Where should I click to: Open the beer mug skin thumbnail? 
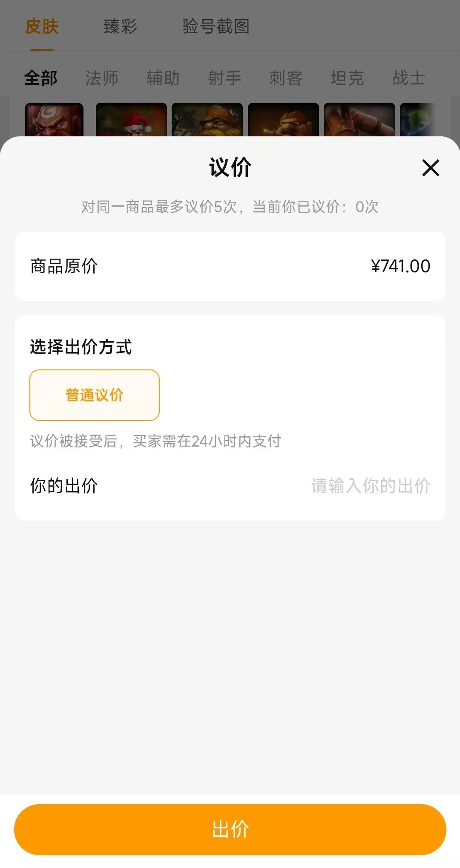[359, 120]
